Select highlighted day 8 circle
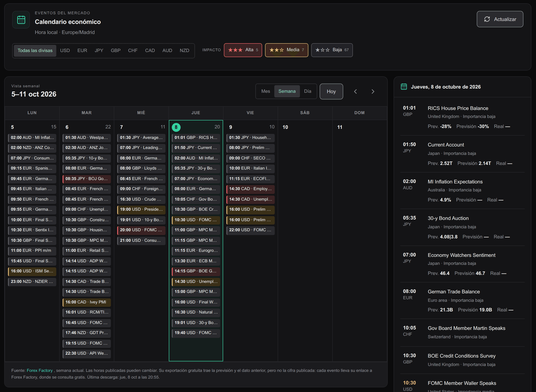This screenshot has width=536, height=392. (176, 127)
